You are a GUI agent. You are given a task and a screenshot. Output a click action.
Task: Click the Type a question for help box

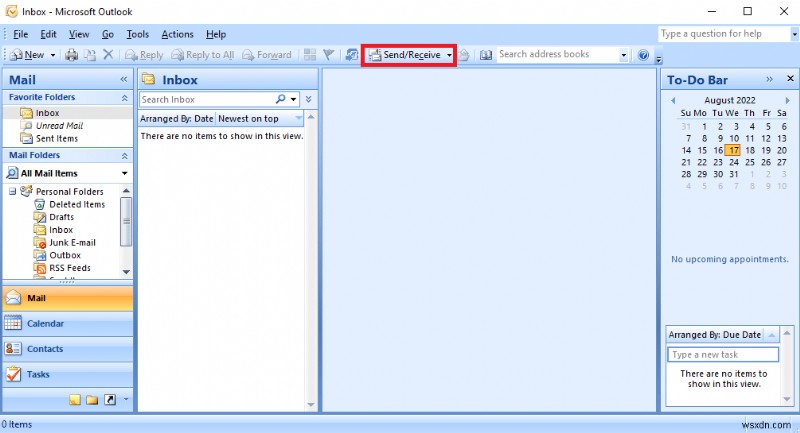tap(724, 34)
